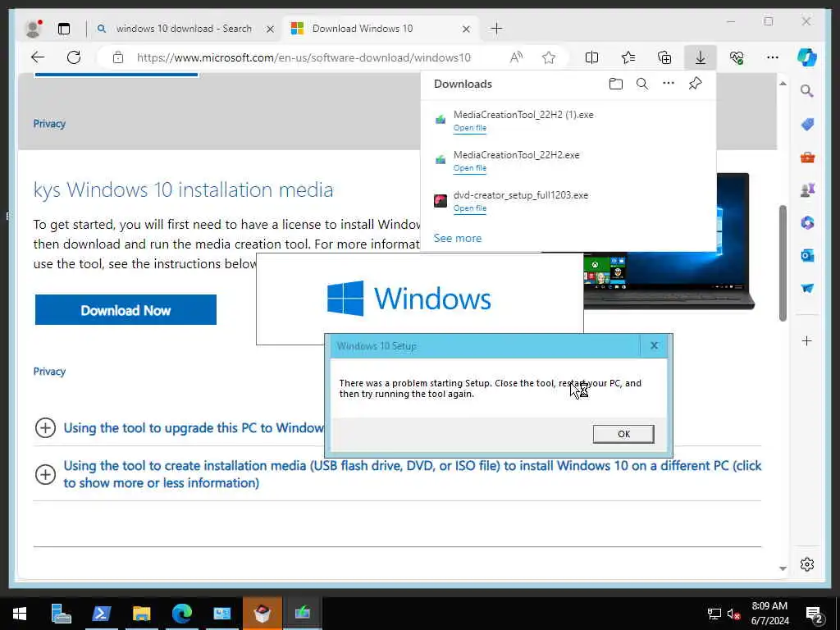840x630 pixels.
Task: Switch to windows 10 download Search tab
Action: (x=184, y=29)
